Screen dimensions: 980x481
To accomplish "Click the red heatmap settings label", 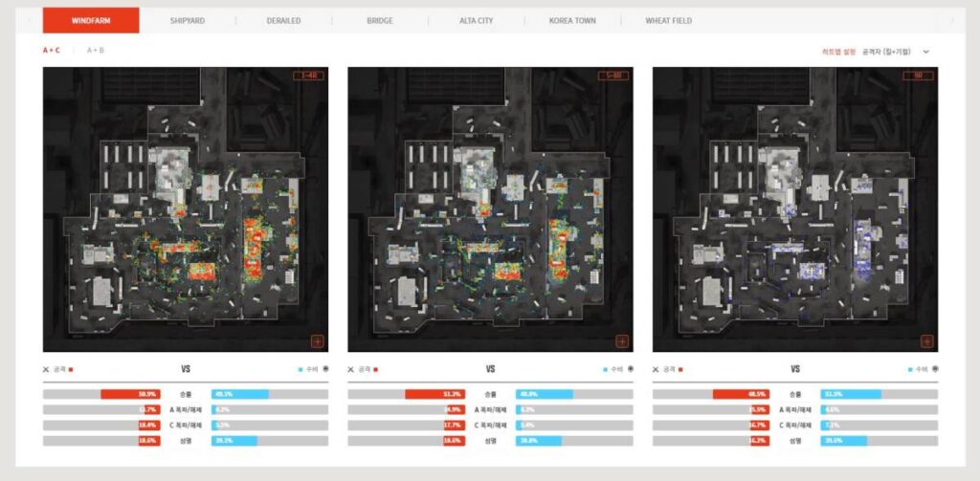I will tap(839, 52).
